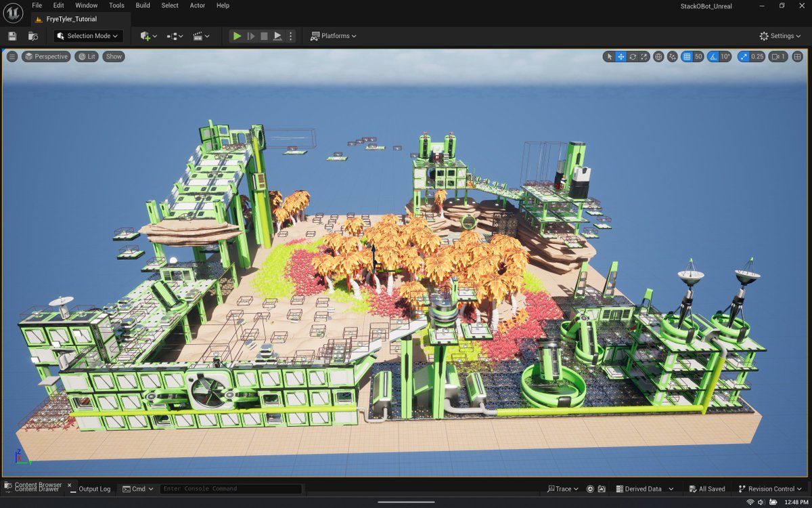Screen dimensions: 812x508
Task: Click the Perspective view mode button
Action: click(x=46, y=56)
